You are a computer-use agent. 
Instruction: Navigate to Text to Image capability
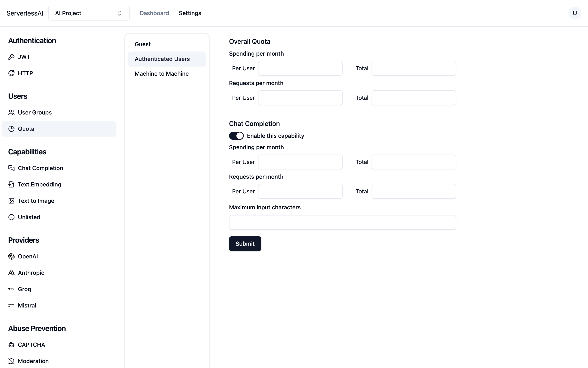pyautogui.click(x=59, y=201)
